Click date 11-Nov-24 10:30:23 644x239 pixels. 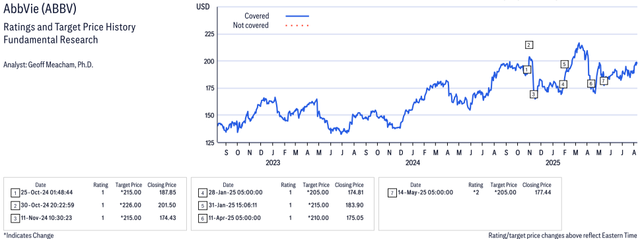pyautogui.click(x=46, y=218)
